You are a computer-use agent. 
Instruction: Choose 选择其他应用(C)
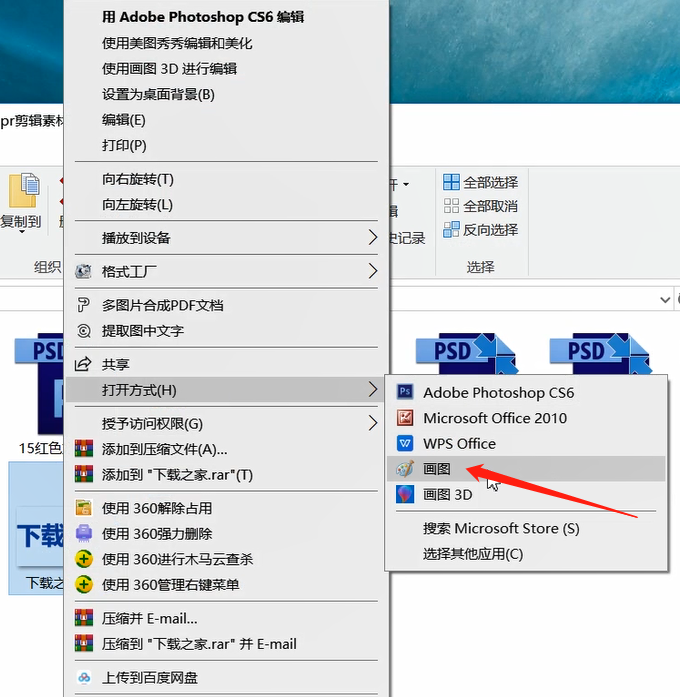tap(473, 554)
